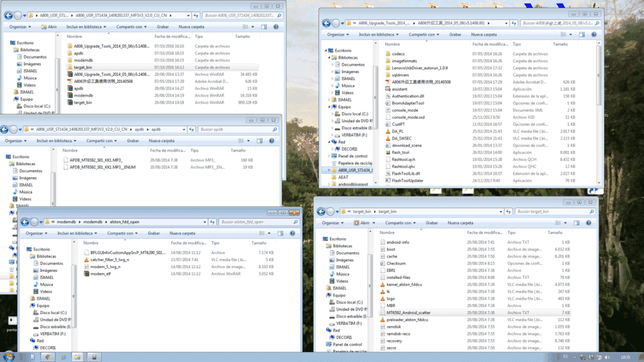Click Nueva carpeta in the apdb window

tap(162, 141)
